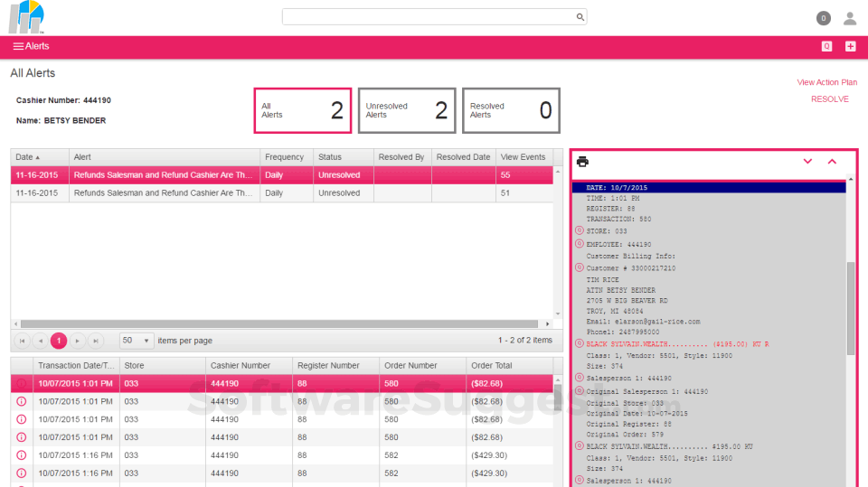Screen dimensions: 868x487
Task: Click the search magnifier icon
Action: 580,17
